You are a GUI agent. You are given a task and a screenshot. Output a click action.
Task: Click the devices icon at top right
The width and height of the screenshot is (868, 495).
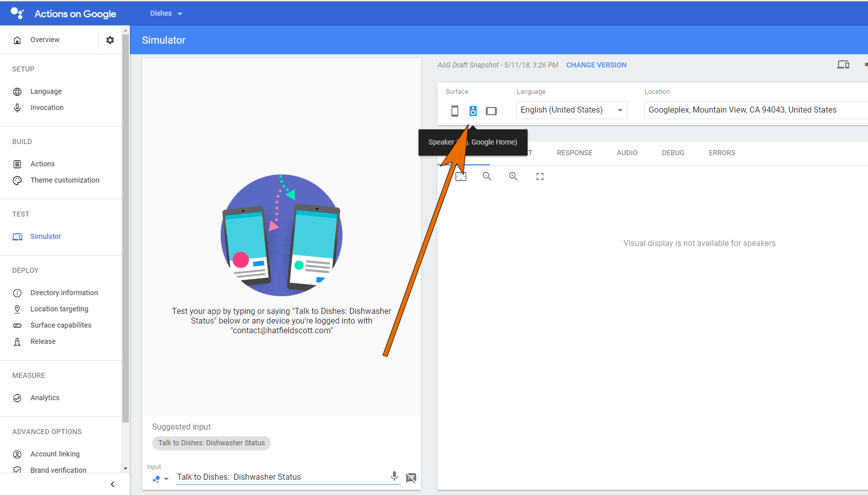click(843, 64)
